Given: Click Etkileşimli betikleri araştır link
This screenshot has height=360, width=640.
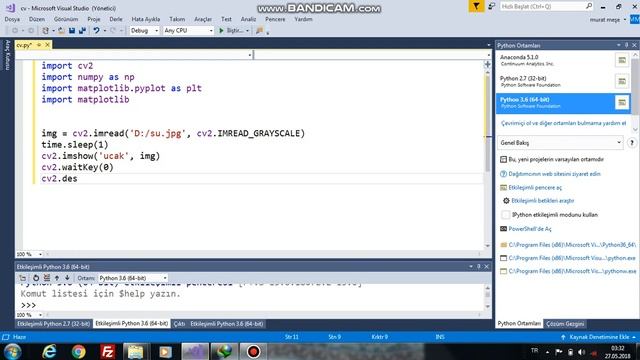Looking at the screenshot, I should click(543, 201).
